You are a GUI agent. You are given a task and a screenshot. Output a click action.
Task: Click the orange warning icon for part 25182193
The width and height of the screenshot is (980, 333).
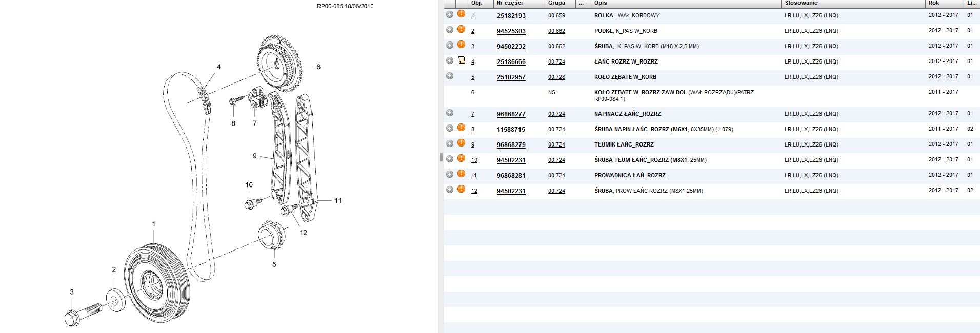pyautogui.click(x=461, y=14)
